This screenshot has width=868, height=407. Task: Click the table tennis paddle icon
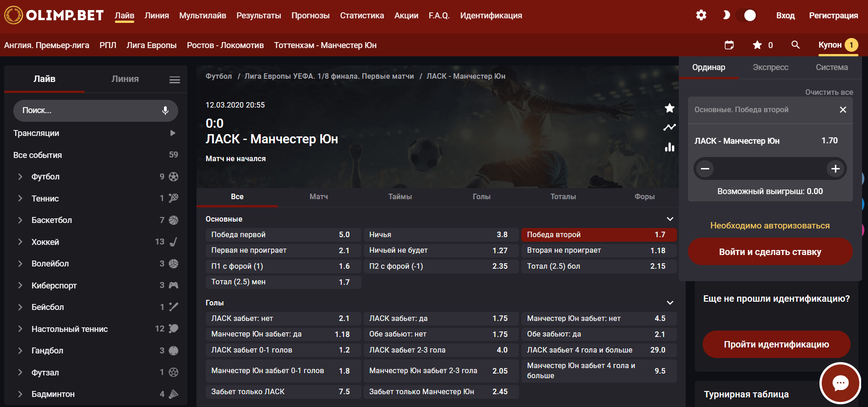pyautogui.click(x=174, y=329)
